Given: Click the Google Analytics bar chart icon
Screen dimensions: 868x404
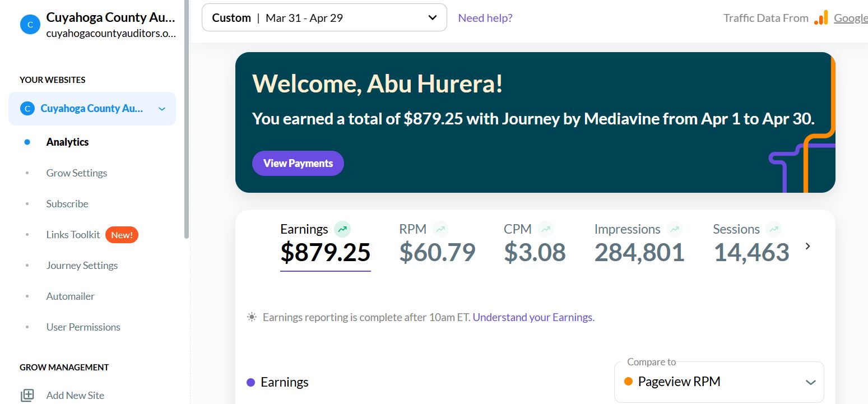Looking at the screenshot, I should 821,18.
